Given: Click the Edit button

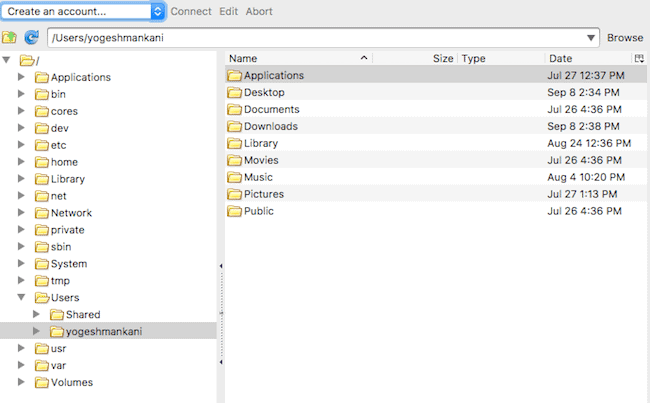Looking at the screenshot, I should click(228, 12).
